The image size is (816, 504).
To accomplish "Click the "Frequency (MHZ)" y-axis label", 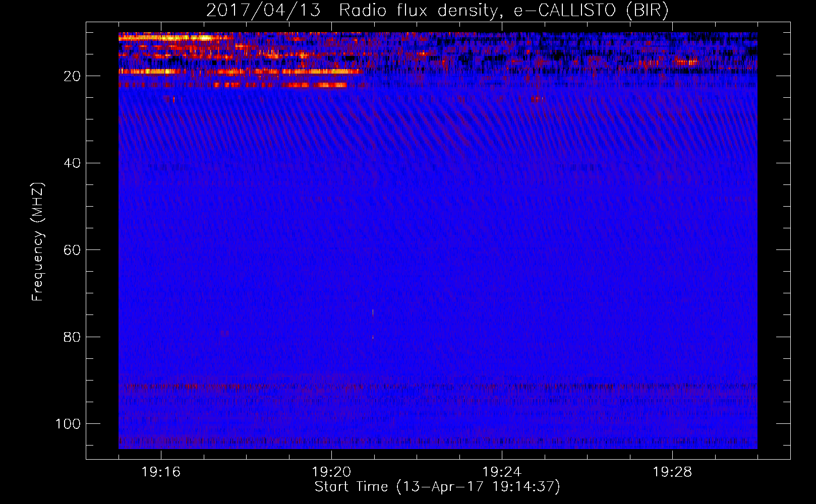I will click(x=38, y=242).
